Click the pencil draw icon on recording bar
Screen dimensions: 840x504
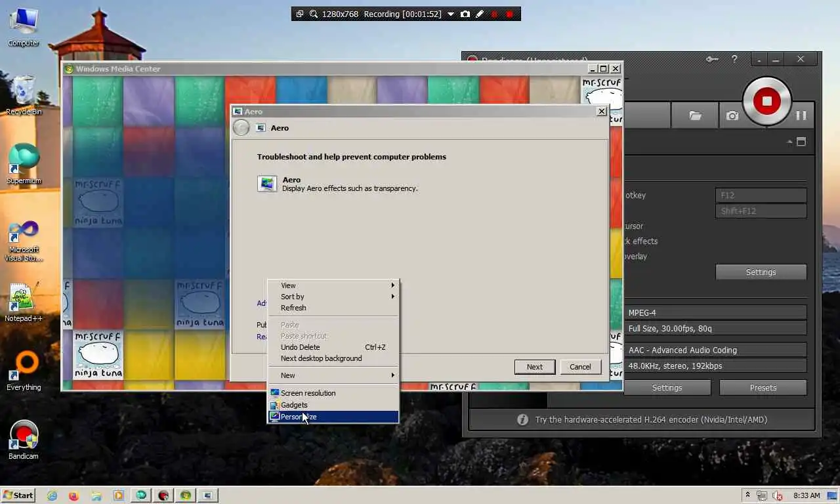(480, 14)
